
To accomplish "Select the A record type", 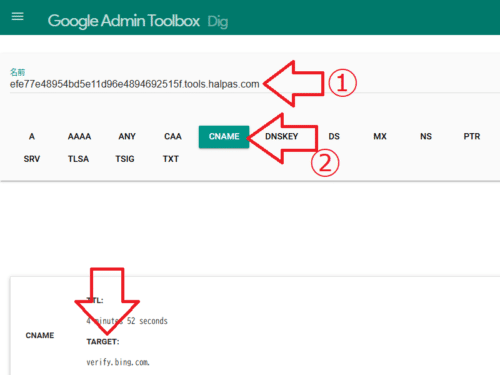I will coord(32,136).
